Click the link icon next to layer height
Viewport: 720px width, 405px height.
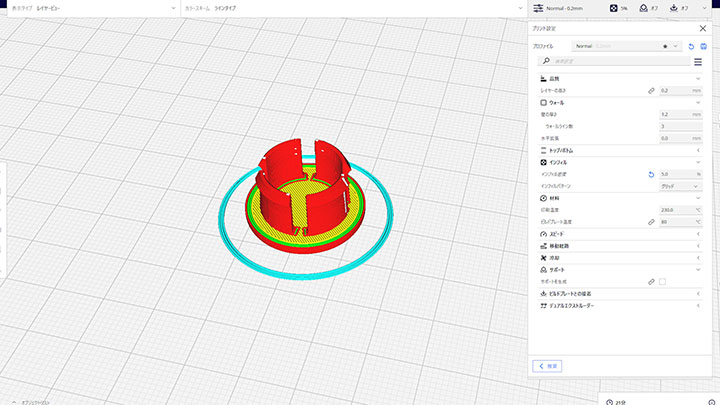(651, 91)
